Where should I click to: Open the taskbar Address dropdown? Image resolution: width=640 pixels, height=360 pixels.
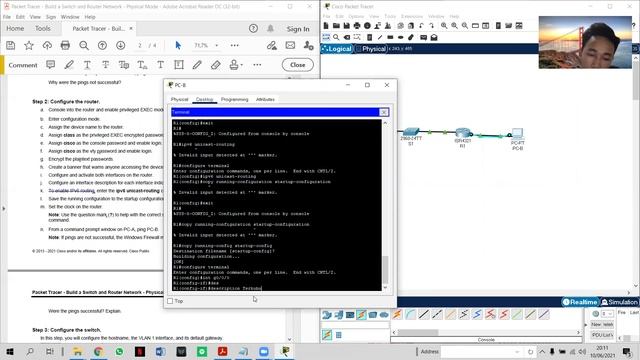coord(517,352)
